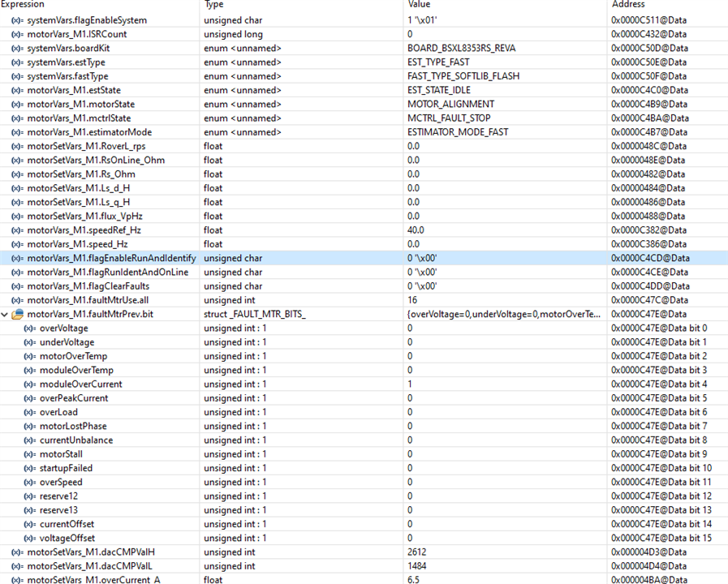This screenshot has width=728, height=584.
Task: Click variable icon next to motorVars_M1.ISRCount
Action: 17,34
